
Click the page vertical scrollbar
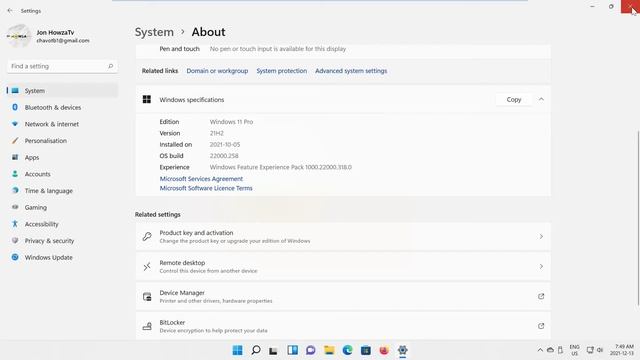point(638,218)
